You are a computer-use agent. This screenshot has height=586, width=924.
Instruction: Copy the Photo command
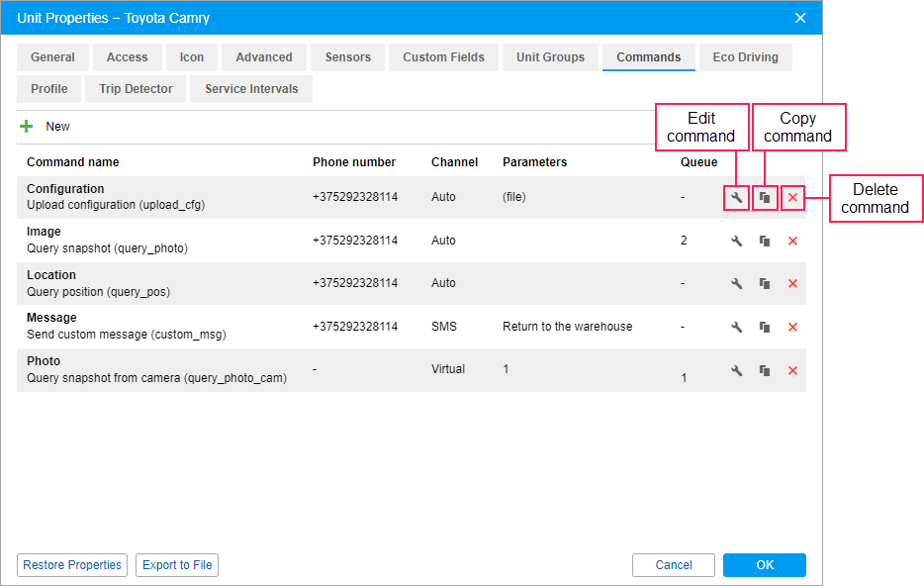tap(765, 370)
